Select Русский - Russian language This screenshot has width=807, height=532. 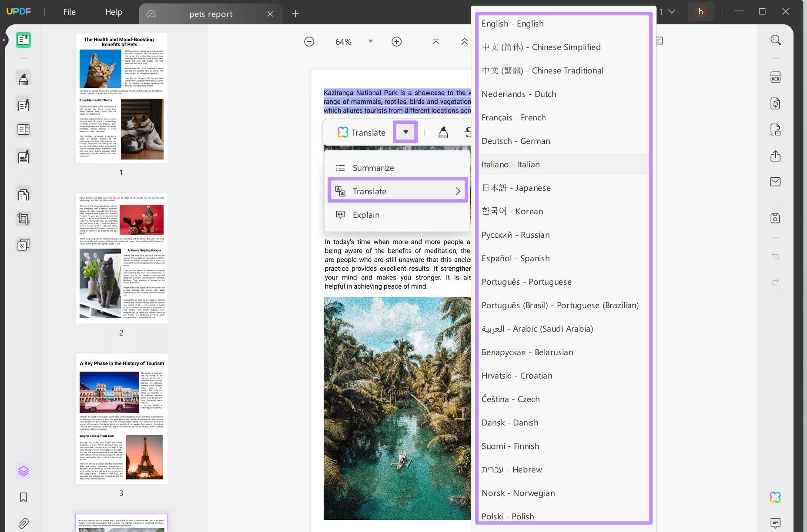(564, 235)
